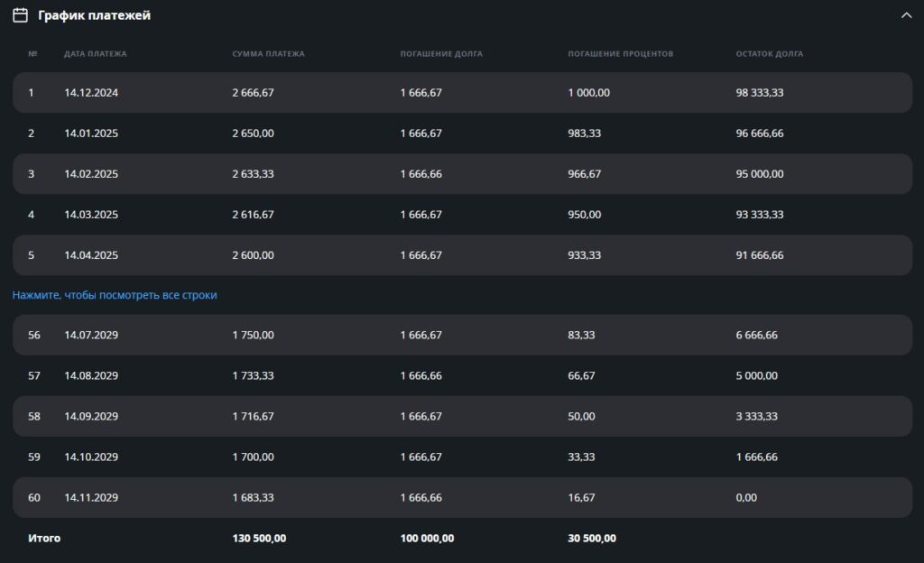Click interest value 66,67 in row 57

coord(582,375)
